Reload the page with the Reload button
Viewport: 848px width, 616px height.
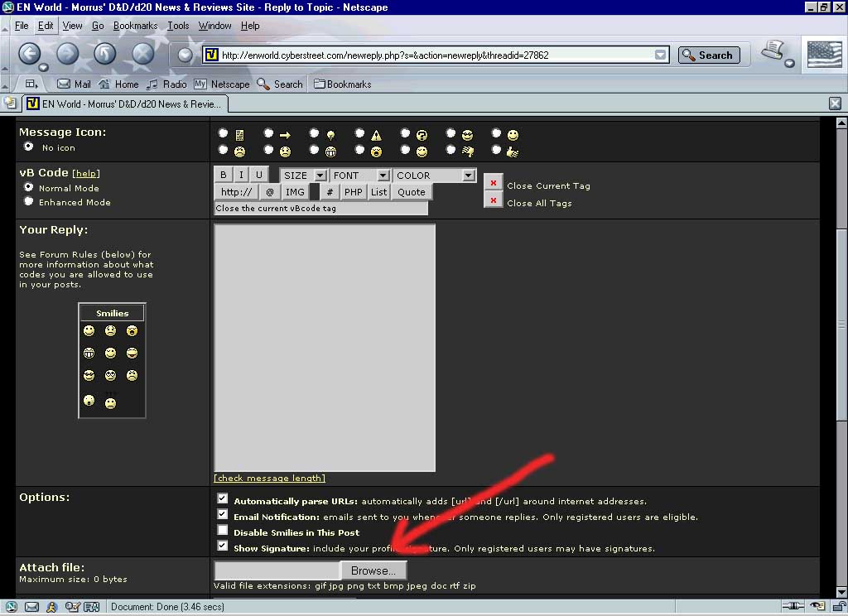coord(105,54)
